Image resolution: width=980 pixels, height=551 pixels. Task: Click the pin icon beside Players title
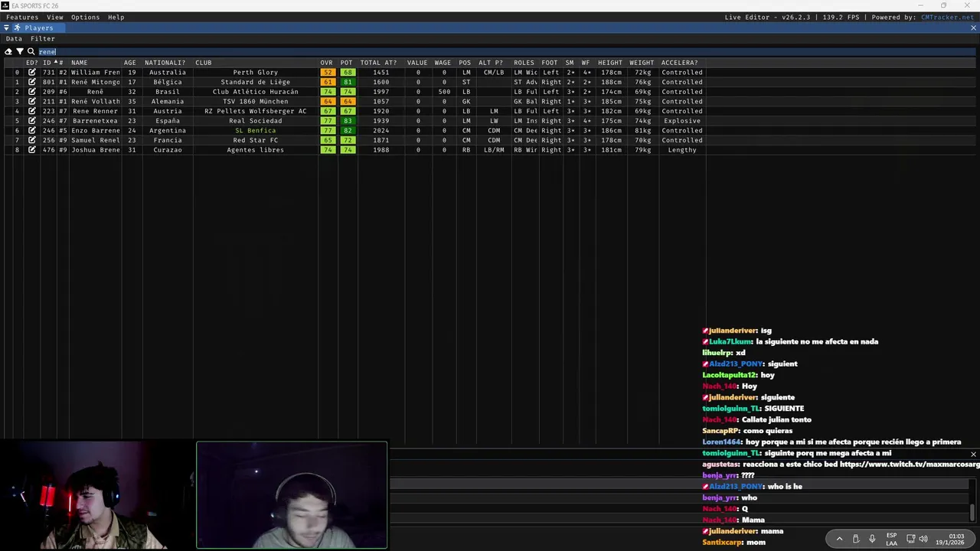tap(17, 28)
